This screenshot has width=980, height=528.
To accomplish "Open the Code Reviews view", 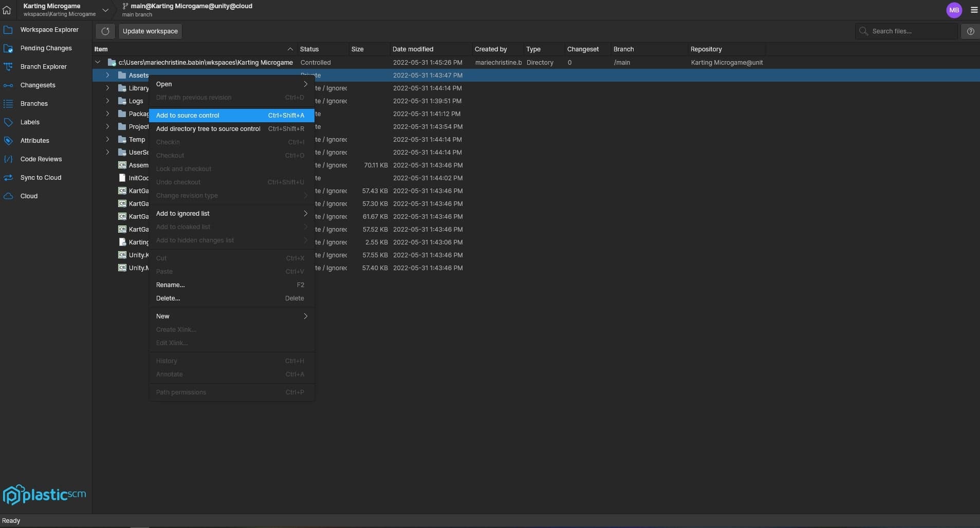I will (x=40, y=159).
